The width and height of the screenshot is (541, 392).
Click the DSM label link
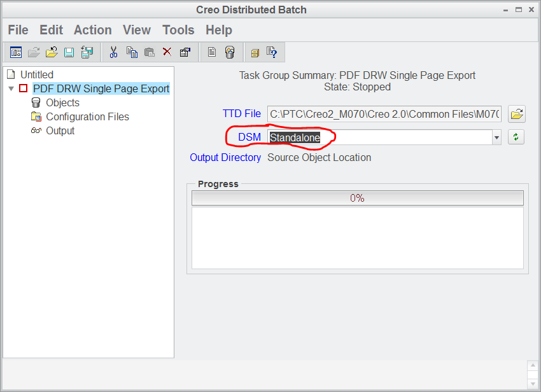pyautogui.click(x=249, y=137)
